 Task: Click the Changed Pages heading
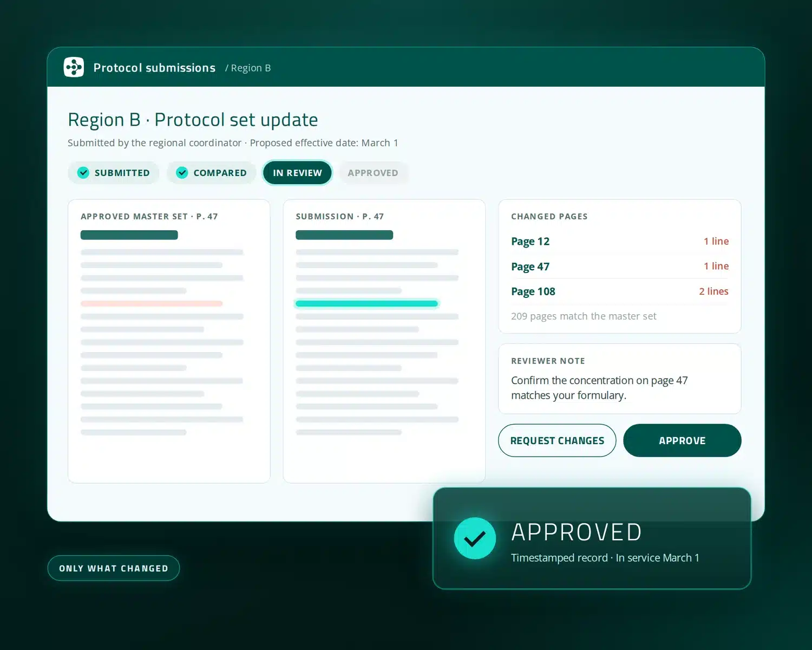[549, 216]
